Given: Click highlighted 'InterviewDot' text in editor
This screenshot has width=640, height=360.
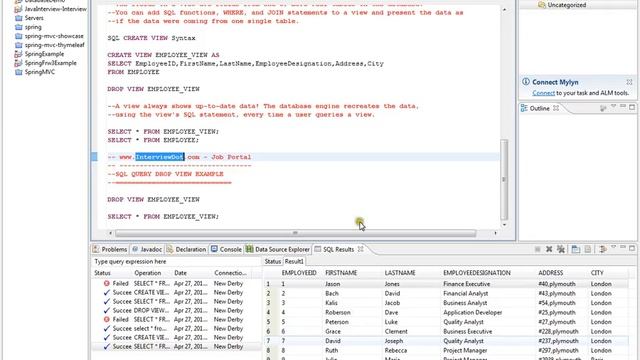Looking at the screenshot, I should tap(160, 157).
